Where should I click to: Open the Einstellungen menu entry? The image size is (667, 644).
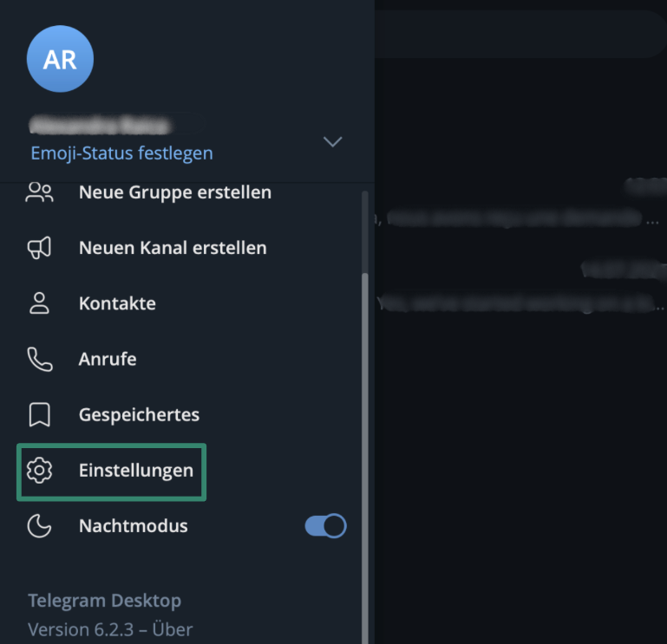pos(135,471)
